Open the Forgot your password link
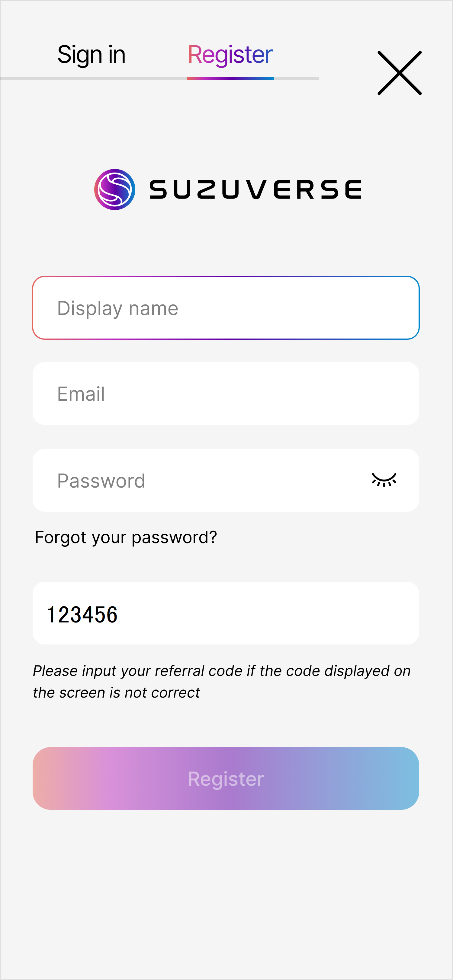 [126, 537]
